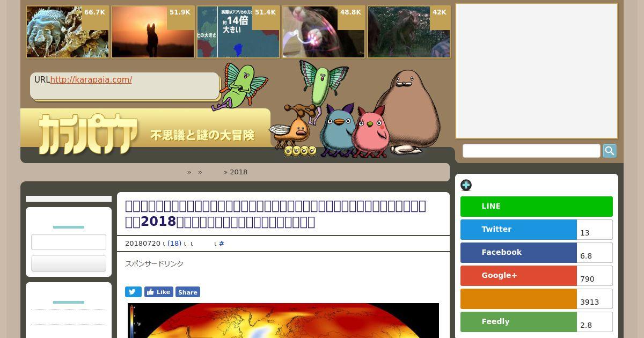Share on Twitter from the sidebar

(518, 230)
